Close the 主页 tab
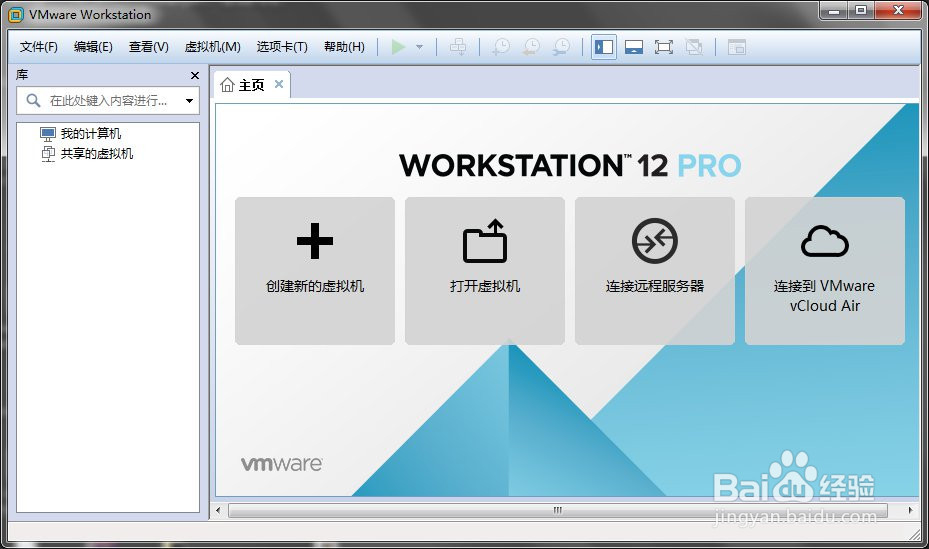Screen dimensions: 929x549 click(278, 84)
